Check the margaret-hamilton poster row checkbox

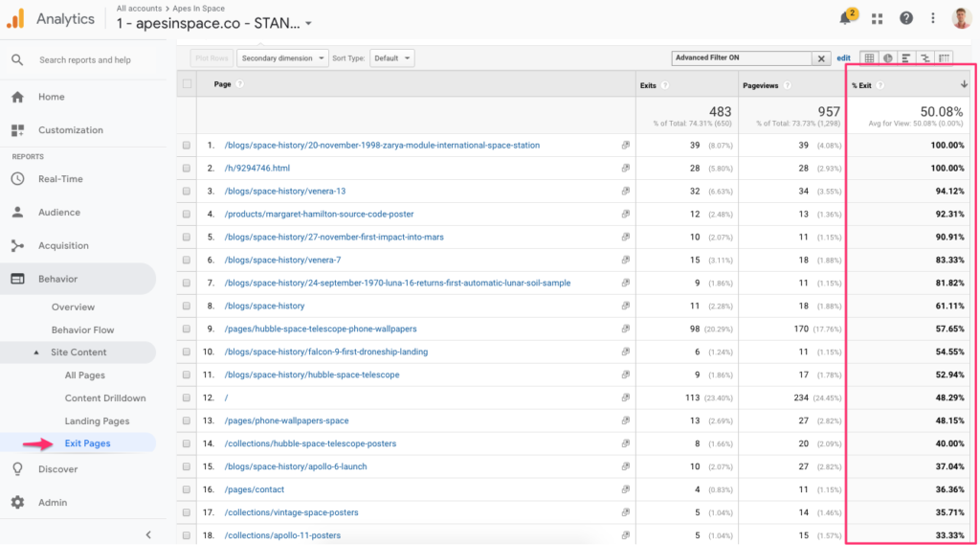(187, 214)
